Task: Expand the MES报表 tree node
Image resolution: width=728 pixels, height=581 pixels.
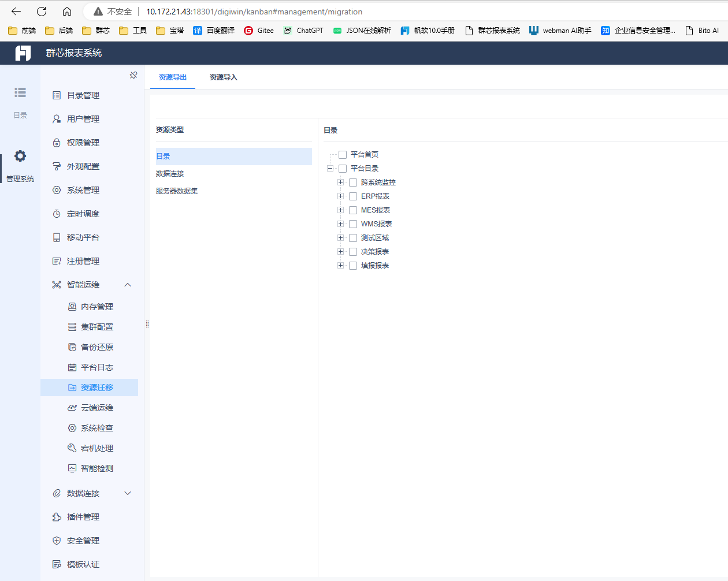Action: [341, 210]
